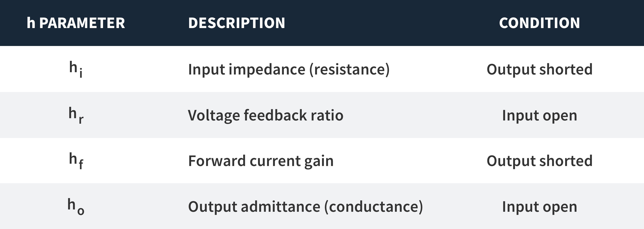
Task: Click Input open in the h o row
Action: point(540,207)
